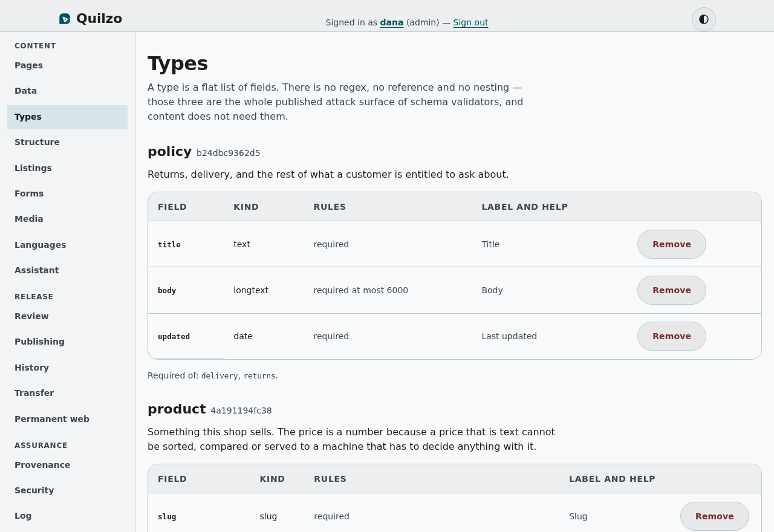Go to Languages

[x=67, y=245]
